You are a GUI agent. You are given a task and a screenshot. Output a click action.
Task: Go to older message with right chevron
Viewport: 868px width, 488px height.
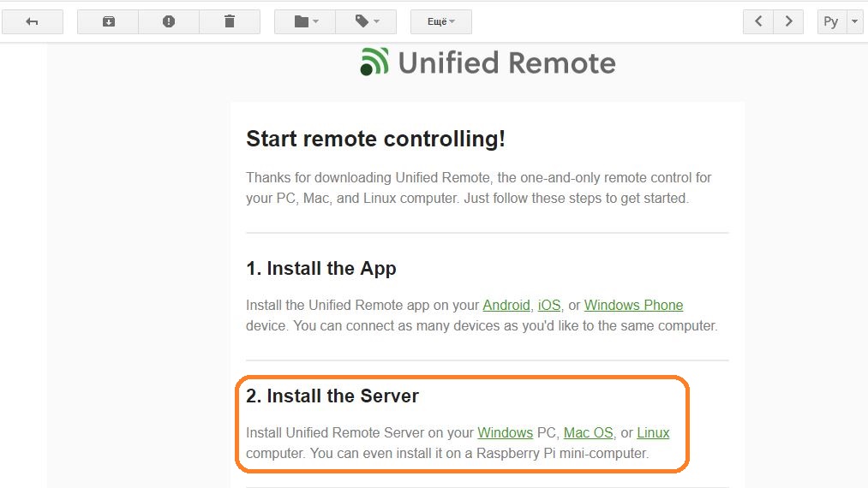click(x=788, y=21)
